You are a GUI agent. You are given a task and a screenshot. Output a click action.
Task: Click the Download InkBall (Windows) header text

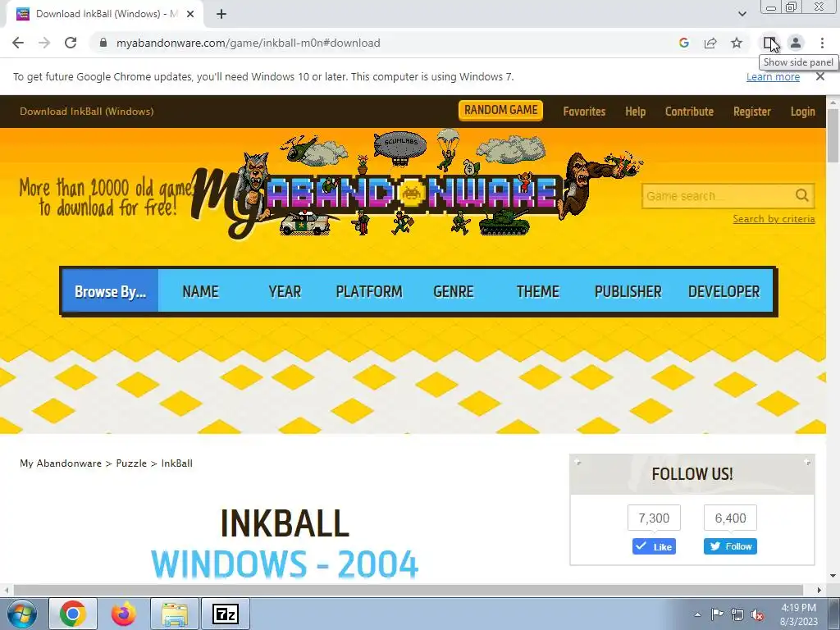point(87,112)
